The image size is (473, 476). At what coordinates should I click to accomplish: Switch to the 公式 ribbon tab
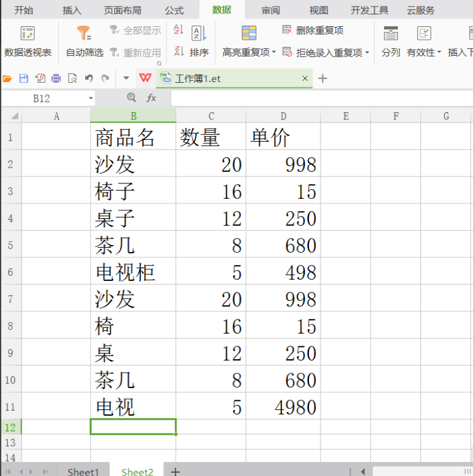tap(174, 10)
